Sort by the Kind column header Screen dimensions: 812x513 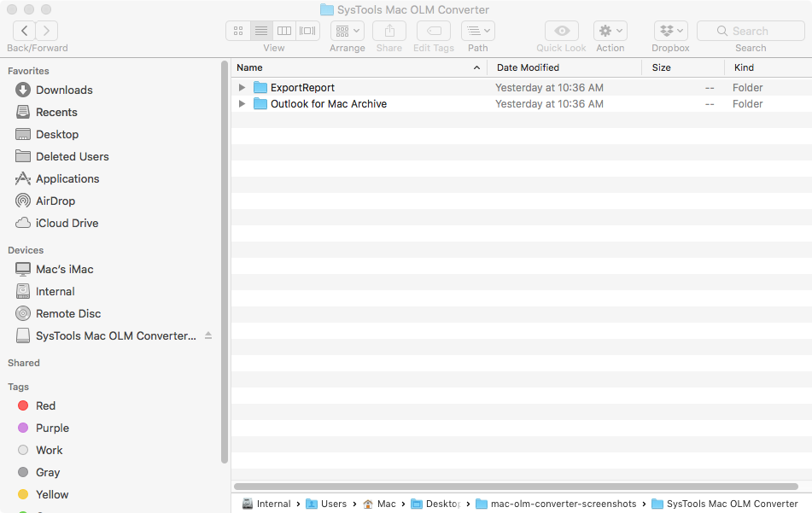click(768, 67)
